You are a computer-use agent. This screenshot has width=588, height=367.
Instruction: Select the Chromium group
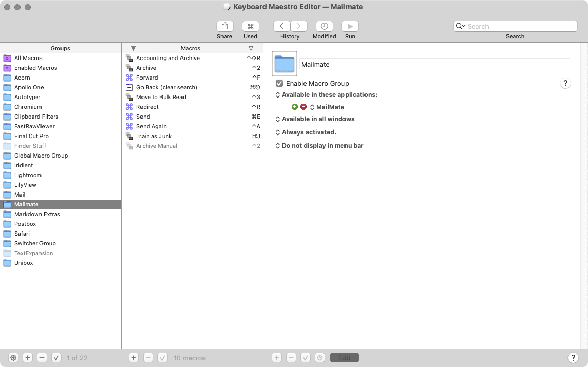point(61,107)
